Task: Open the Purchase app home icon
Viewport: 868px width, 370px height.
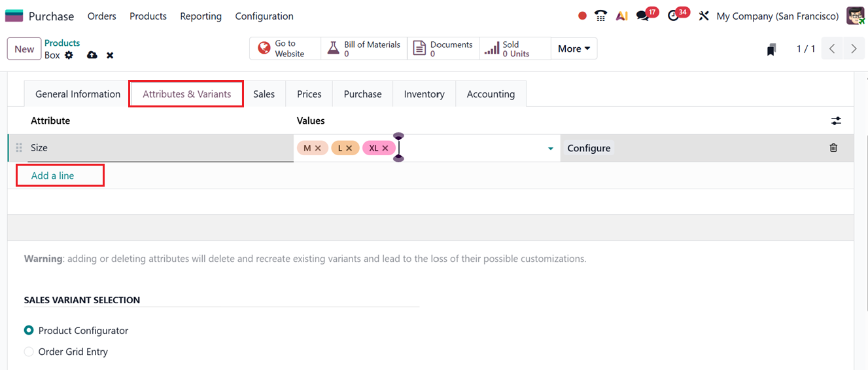Action: click(x=14, y=16)
